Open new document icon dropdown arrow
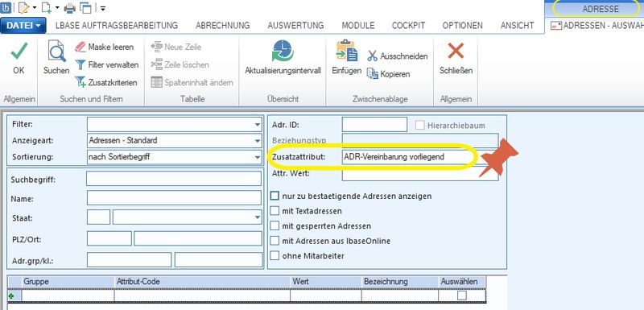 pyautogui.click(x=57, y=7)
